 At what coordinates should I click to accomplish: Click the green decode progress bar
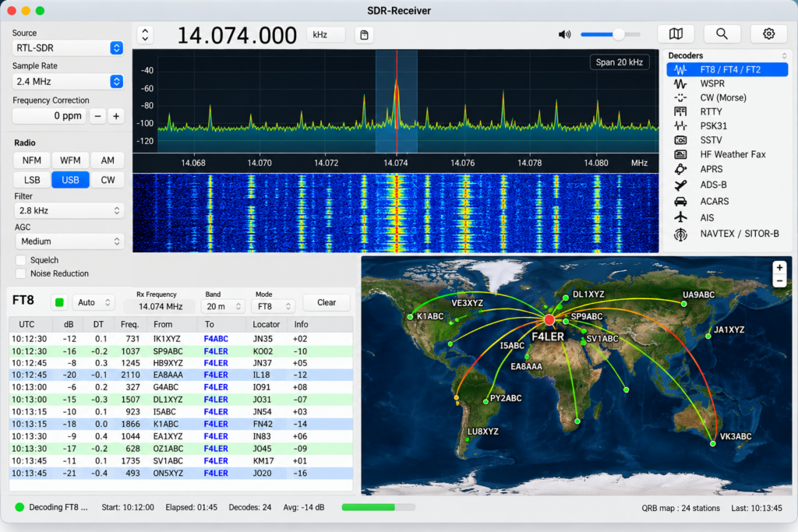[x=378, y=507]
